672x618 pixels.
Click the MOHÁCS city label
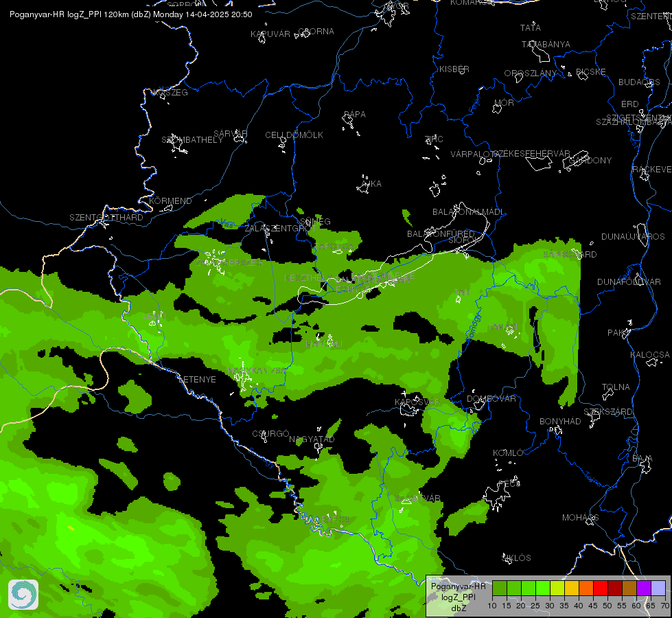point(580,518)
